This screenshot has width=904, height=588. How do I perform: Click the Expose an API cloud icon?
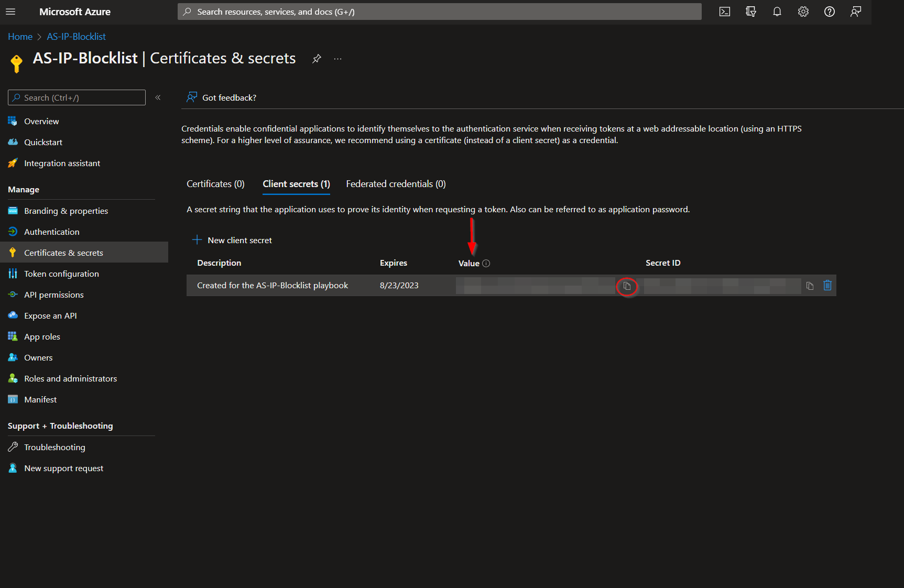(13, 315)
